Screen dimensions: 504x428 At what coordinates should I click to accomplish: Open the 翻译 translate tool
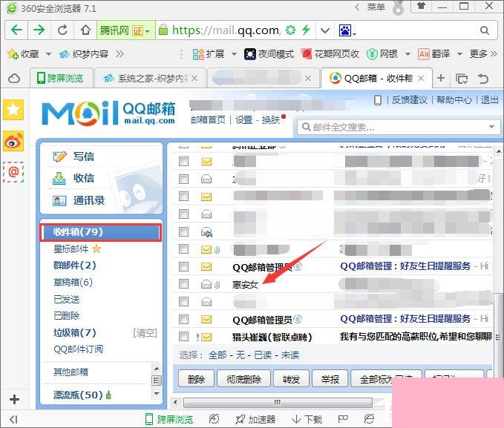[433, 54]
